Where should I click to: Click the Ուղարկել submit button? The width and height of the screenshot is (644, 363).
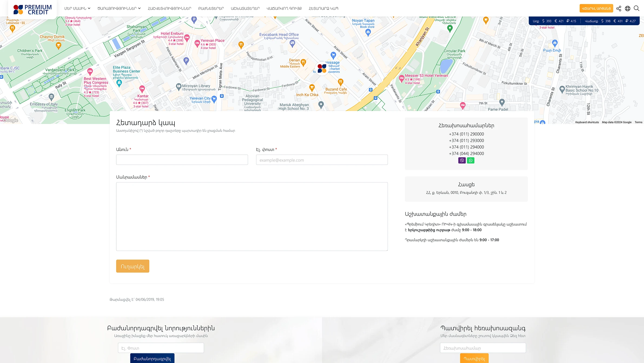133,266
